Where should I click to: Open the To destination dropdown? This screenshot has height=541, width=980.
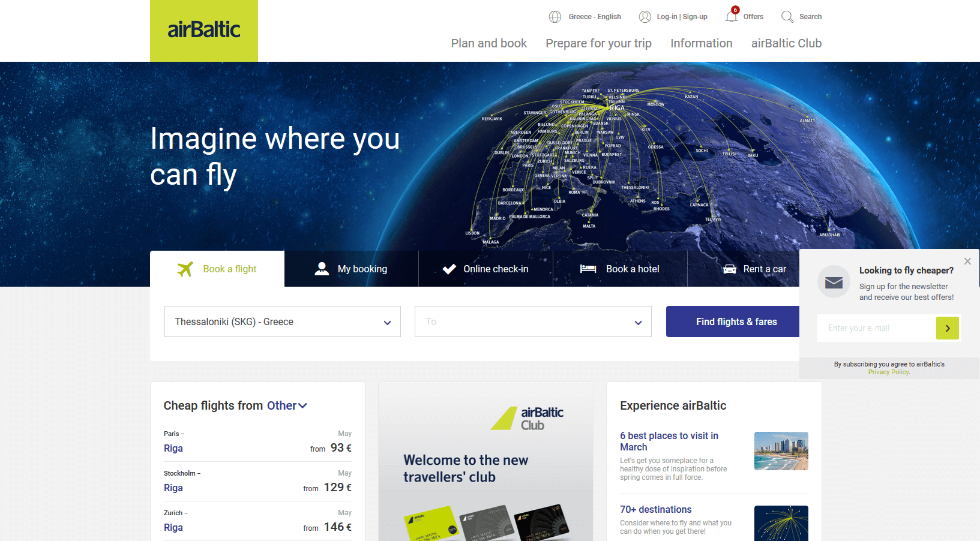pyautogui.click(x=533, y=321)
